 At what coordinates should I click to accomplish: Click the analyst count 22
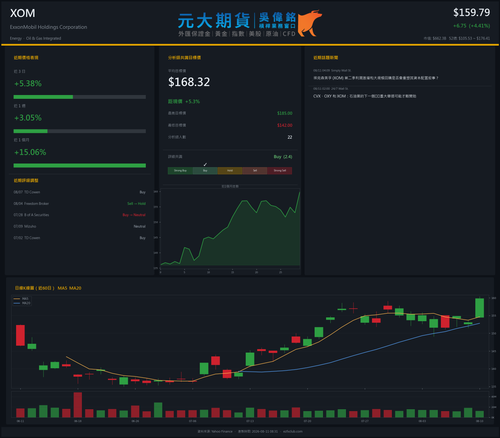coord(290,137)
